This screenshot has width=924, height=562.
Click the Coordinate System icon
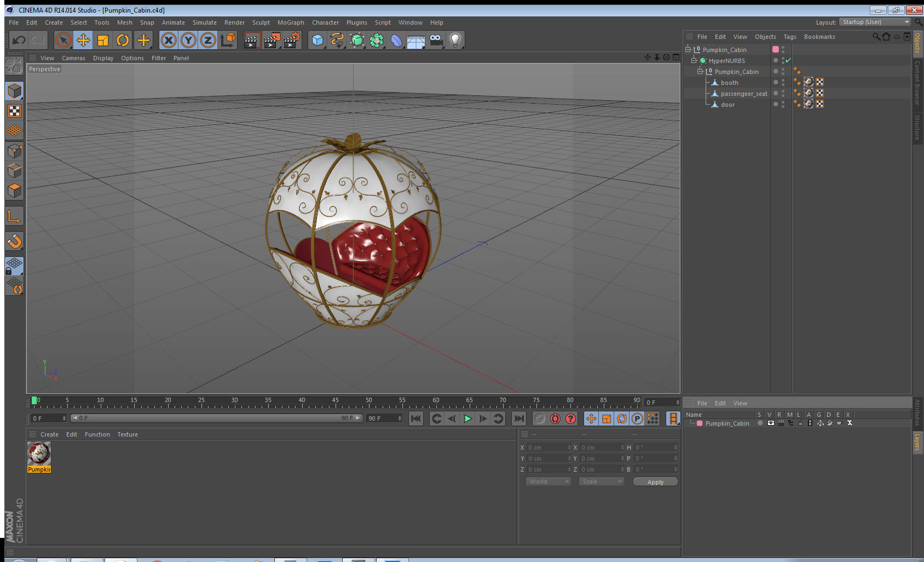(228, 40)
